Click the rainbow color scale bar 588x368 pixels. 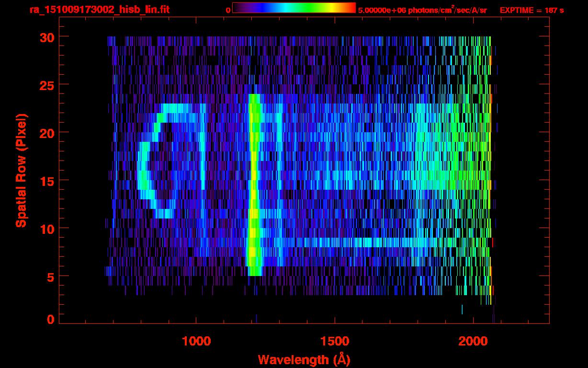(294, 8)
